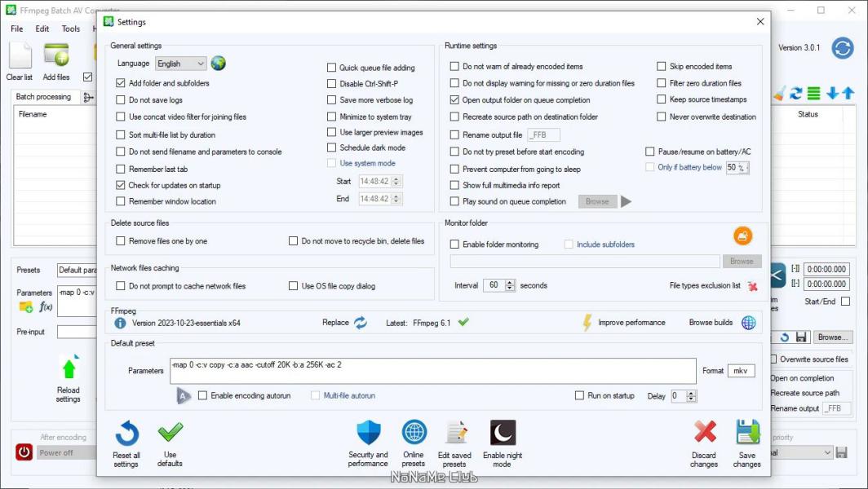Click the Browse... button in the main window

click(833, 337)
